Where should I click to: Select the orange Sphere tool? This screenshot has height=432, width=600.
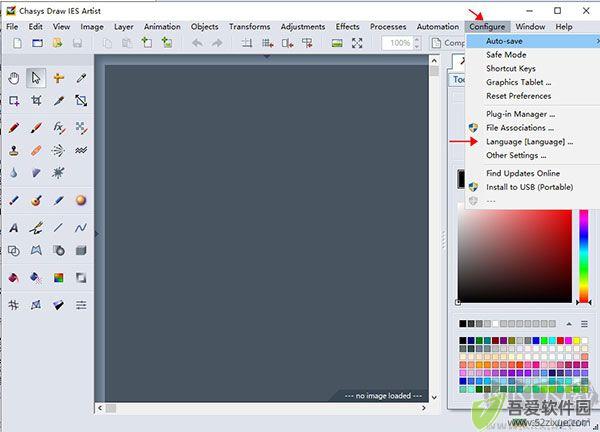point(81,200)
